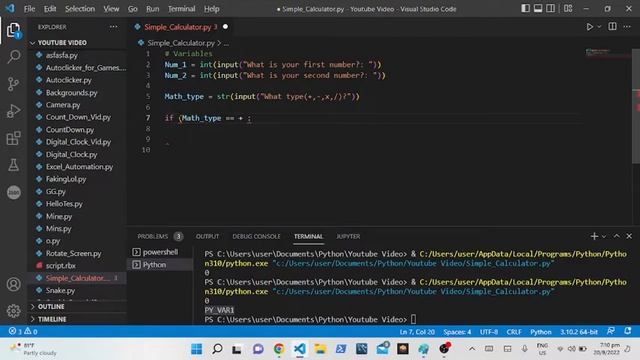The height and width of the screenshot is (360, 640).
Task: Split the editor right
Action: coord(612,27)
